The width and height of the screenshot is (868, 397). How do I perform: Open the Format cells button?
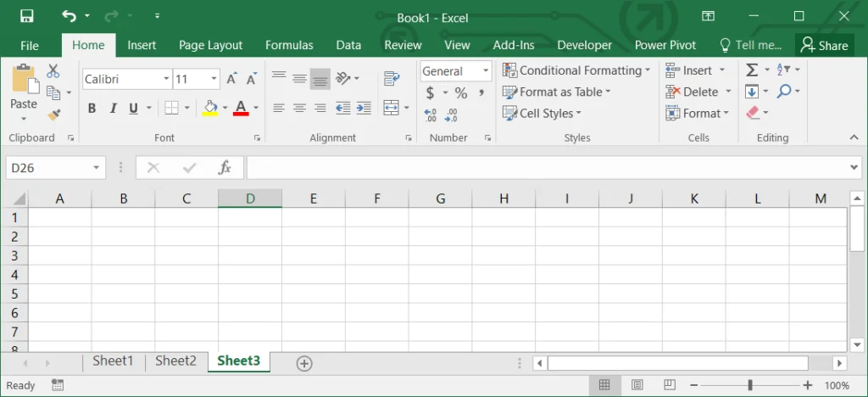[697, 114]
